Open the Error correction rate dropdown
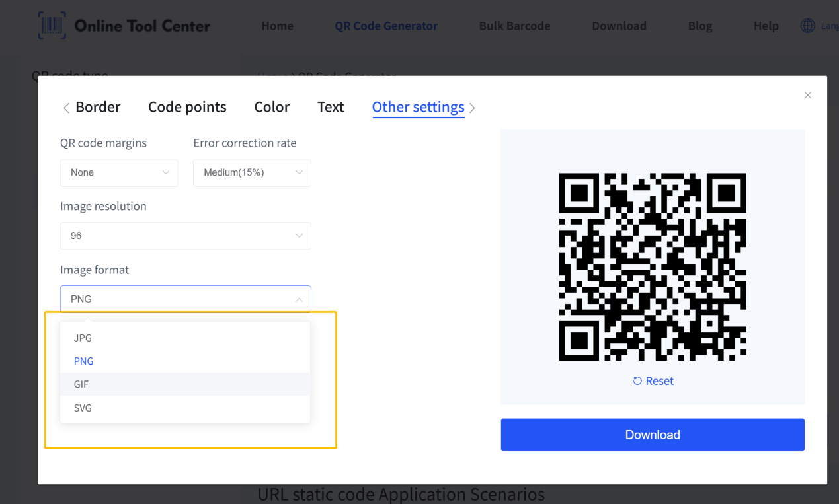 point(252,172)
